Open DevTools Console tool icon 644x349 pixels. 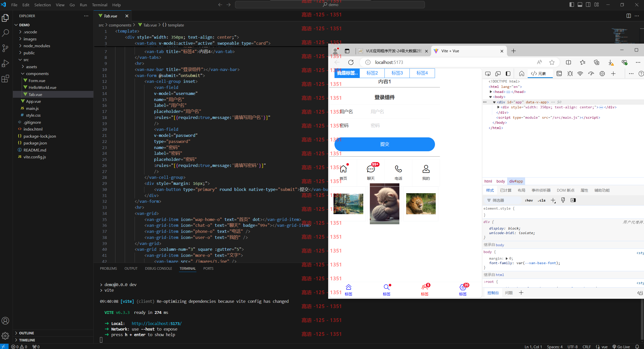[x=559, y=73]
